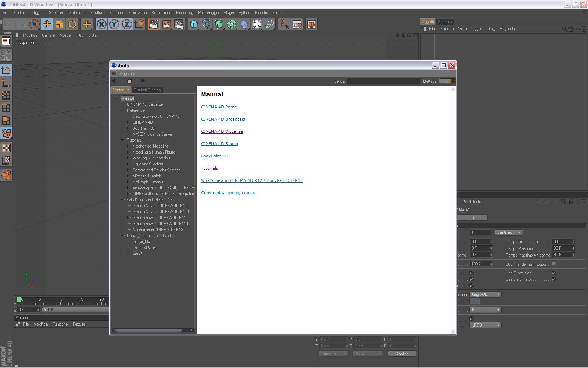Toggle X axis lock icon

coord(101,24)
